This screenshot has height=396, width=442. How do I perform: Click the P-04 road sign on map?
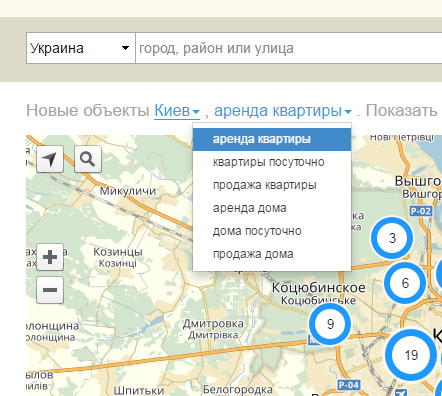tap(349, 385)
